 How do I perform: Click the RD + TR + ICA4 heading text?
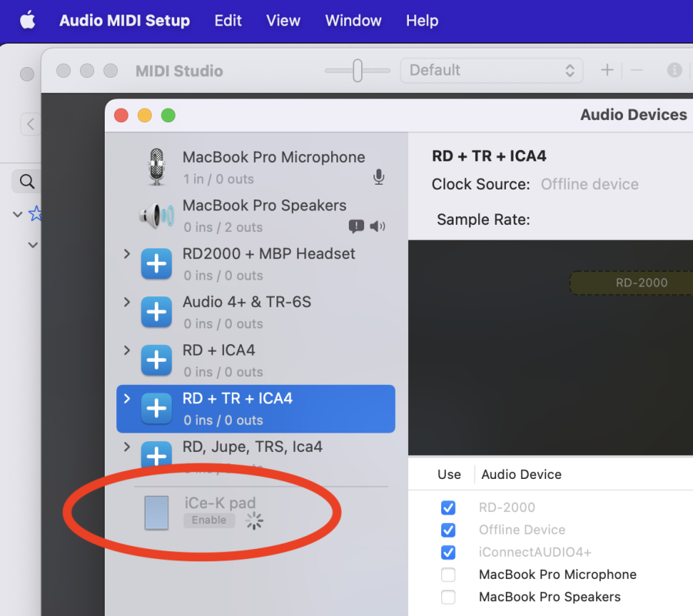[x=489, y=156]
